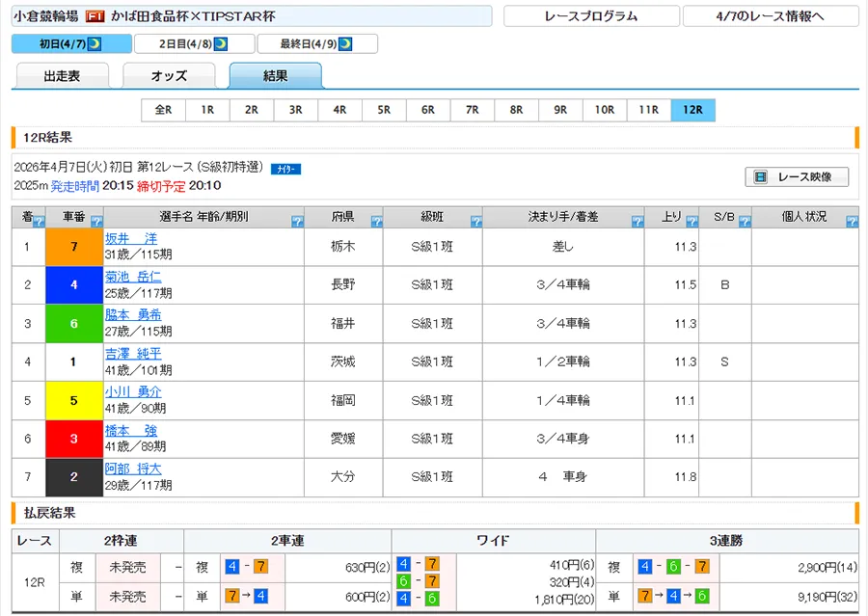Open rider 坂井 洋 profile link
This screenshot has width=868, height=616.
pyautogui.click(x=131, y=238)
